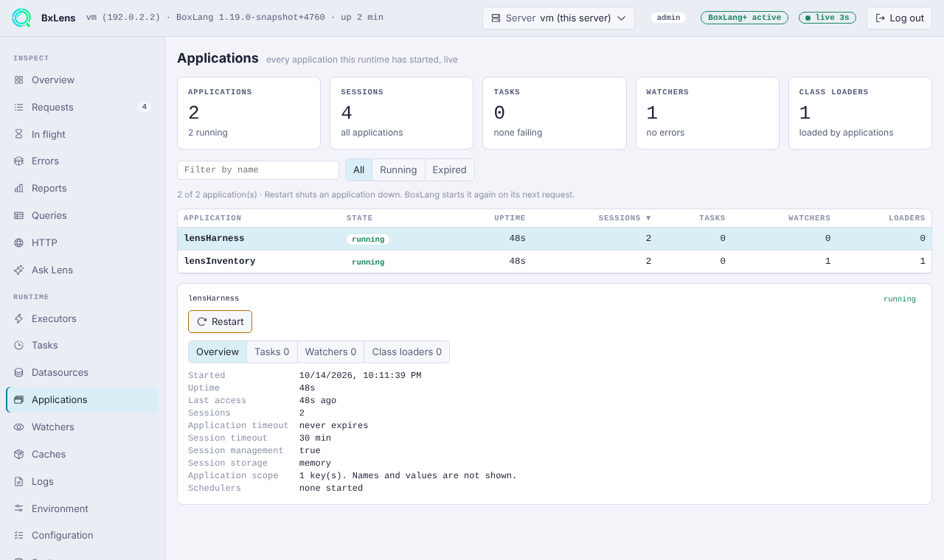944x560 pixels.
Task: Show All applications filter
Action: pyautogui.click(x=358, y=169)
